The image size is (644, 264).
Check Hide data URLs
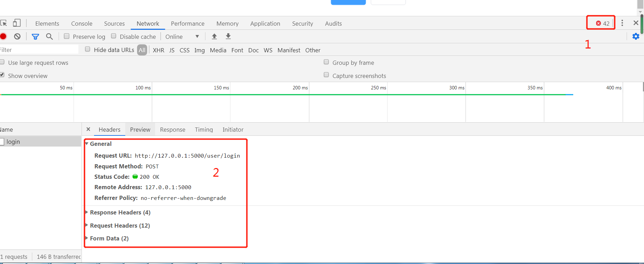87,49
